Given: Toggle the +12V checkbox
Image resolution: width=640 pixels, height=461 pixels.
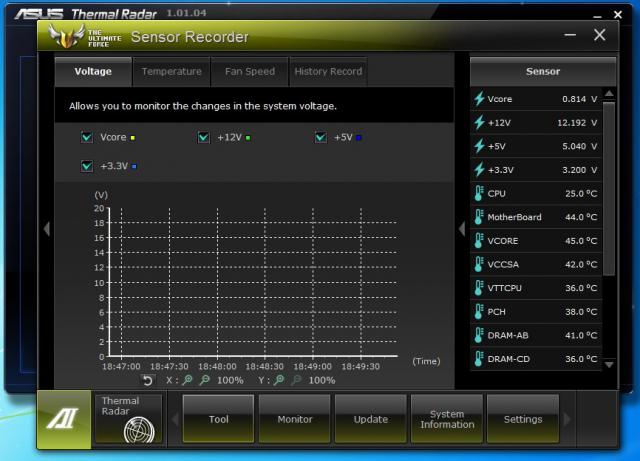Looking at the screenshot, I should click(x=203, y=137).
